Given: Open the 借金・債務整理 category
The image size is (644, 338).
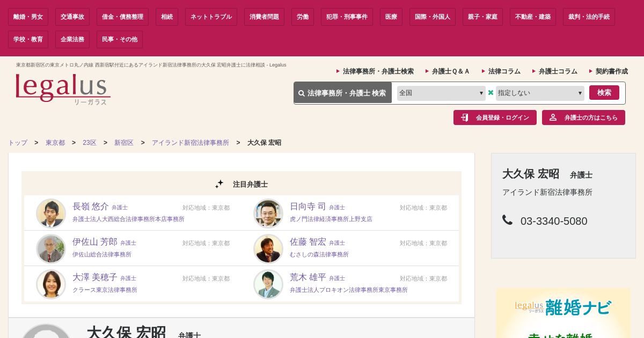Looking at the screenshot, I should [123, 17].
